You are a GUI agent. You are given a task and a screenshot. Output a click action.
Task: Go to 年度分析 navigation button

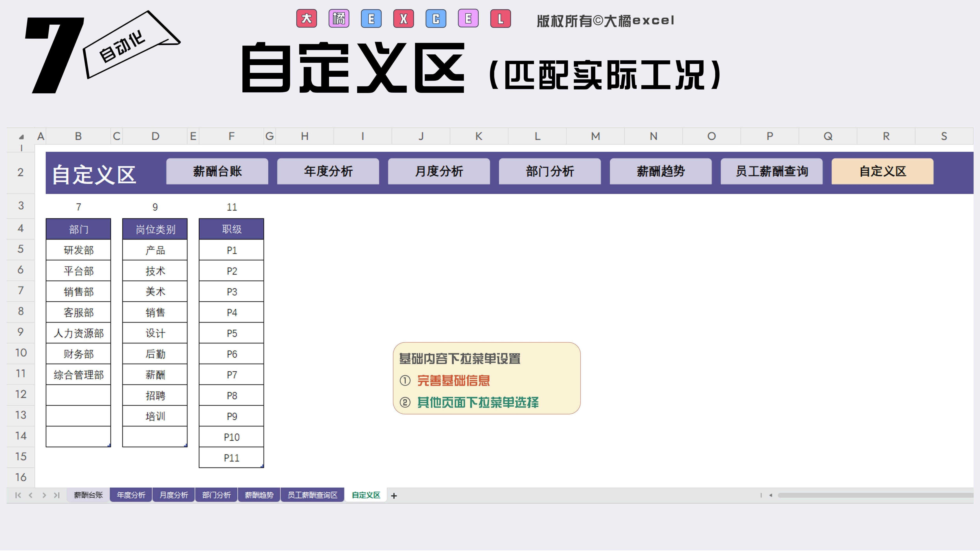[x=328, y=171]
